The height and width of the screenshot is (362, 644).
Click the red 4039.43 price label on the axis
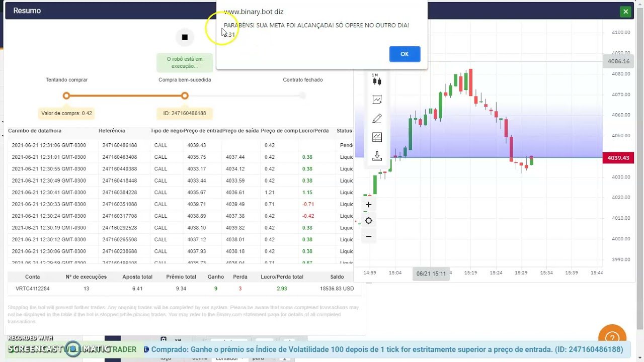coord(618,157)
